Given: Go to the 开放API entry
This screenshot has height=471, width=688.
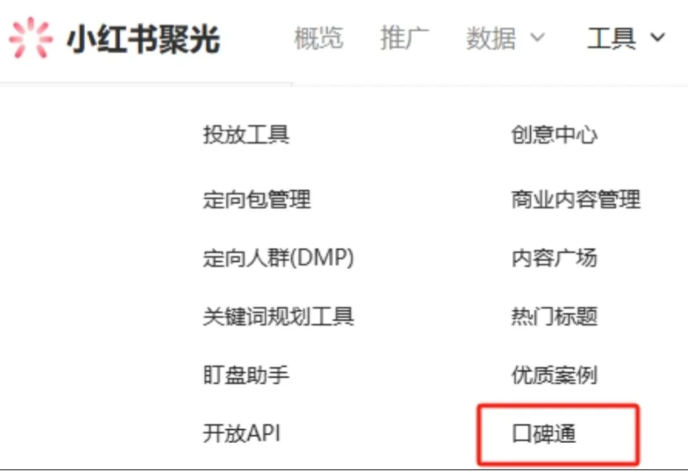Looking at the screenshot, I should click(x=240, y=433).
